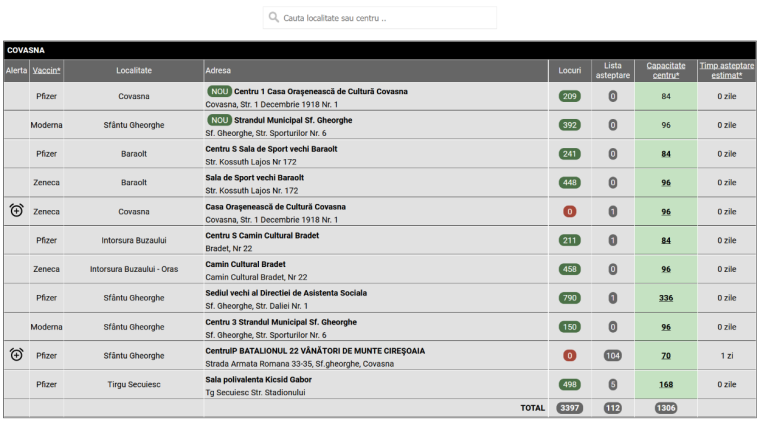Click the green 790 available places badge

pyautogui.click(x=569, y=298)
